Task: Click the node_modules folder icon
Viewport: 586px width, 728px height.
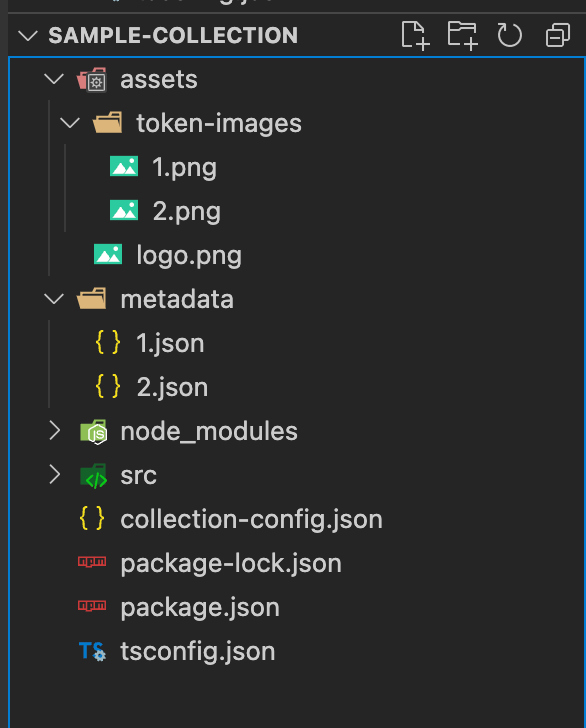Action: (x=93, y=432)
